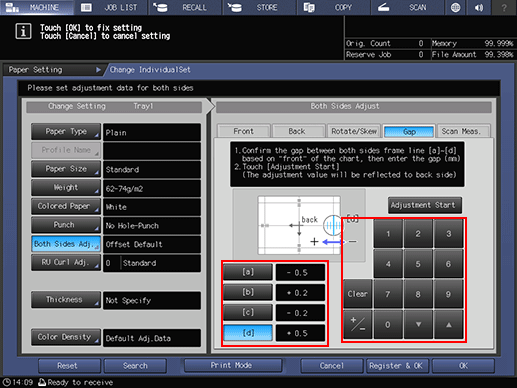
Task: Open the Punch setting
Action: pyautogui.click(x=66, y=225)
